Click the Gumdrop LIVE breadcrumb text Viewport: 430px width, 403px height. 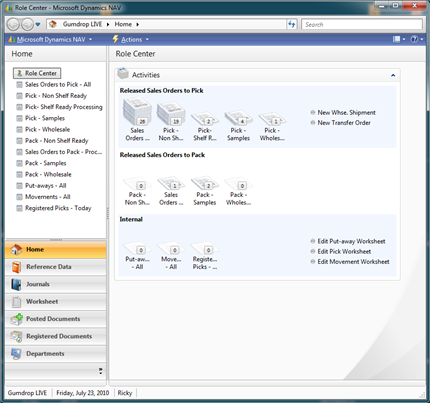pos(82,24)
